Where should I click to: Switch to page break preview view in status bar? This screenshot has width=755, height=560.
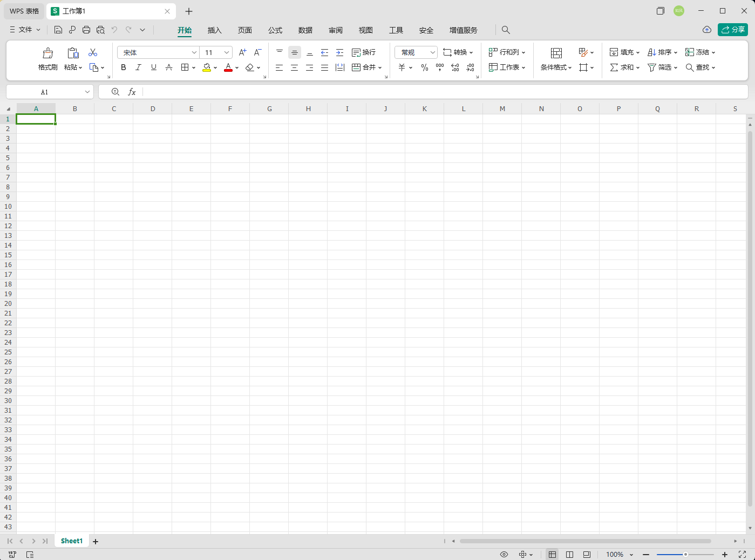569,555
